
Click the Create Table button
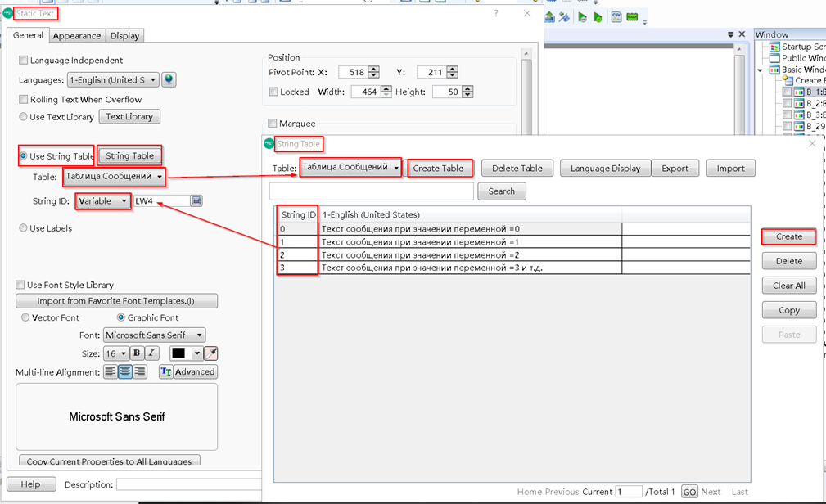pyautogui.click(x=438, y=169)
